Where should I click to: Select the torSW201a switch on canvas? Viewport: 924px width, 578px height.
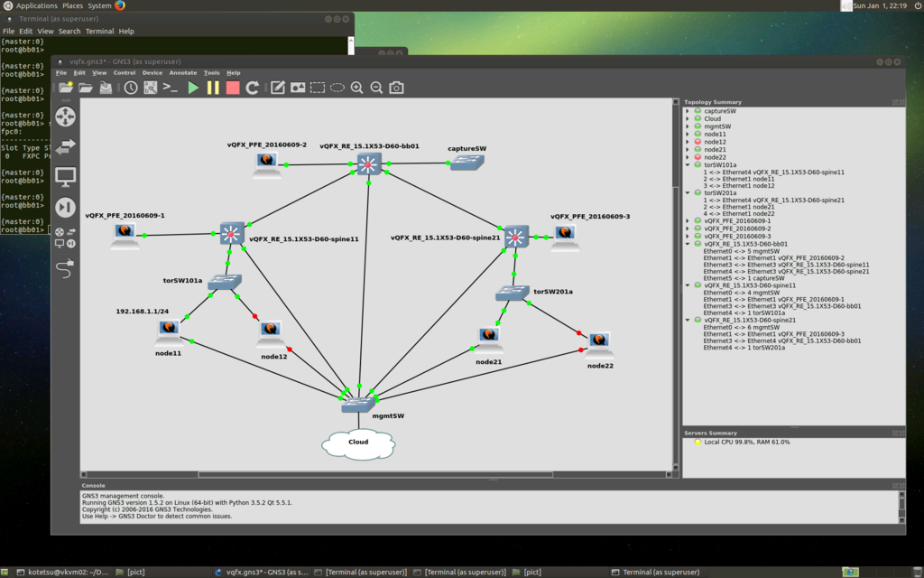tap(512, 293)
